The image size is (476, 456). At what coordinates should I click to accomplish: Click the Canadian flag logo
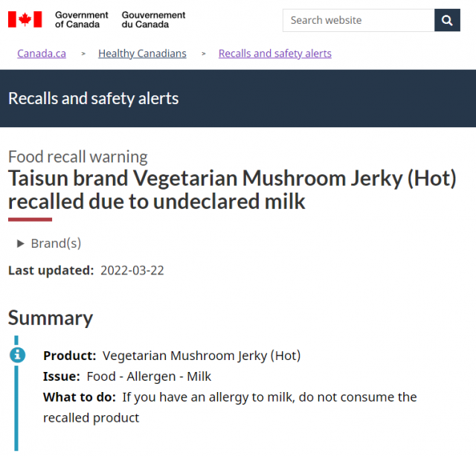coord(25,19)
